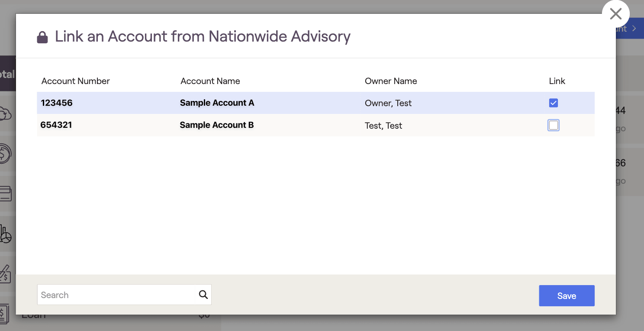Click the dialog title 'Link an Account from Nationwide Advisory'
This screenshot has height=331, width=644.
tap(203, 36)
